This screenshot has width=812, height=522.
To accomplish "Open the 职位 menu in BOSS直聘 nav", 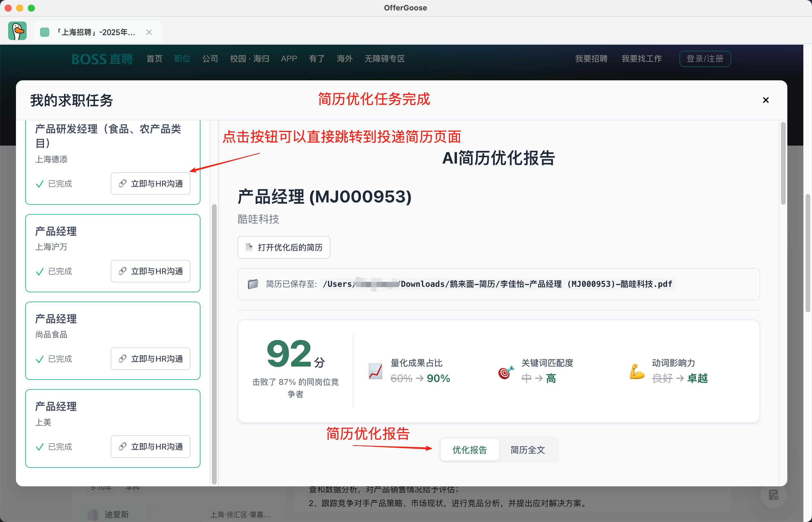I will pyautogui.click(x=182, y=59).
